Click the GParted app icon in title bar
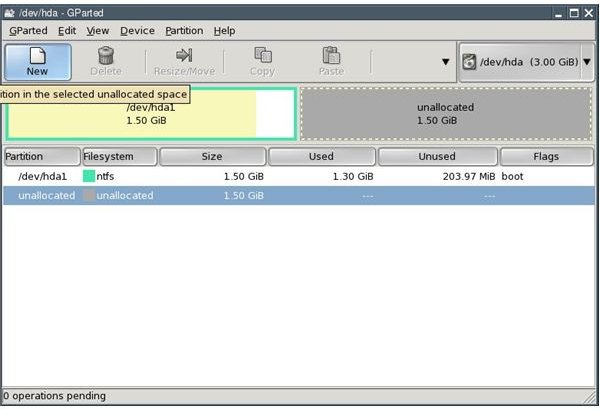 9,13
